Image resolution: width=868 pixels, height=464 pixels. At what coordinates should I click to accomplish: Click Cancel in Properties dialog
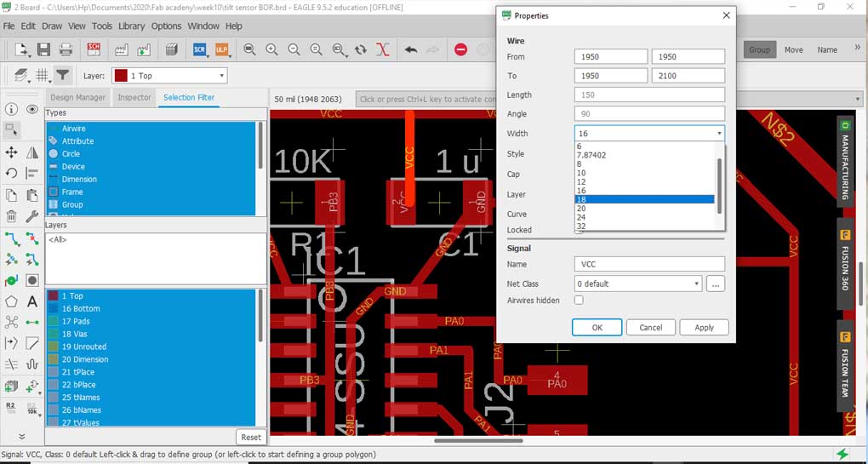[x=650, y=327]
